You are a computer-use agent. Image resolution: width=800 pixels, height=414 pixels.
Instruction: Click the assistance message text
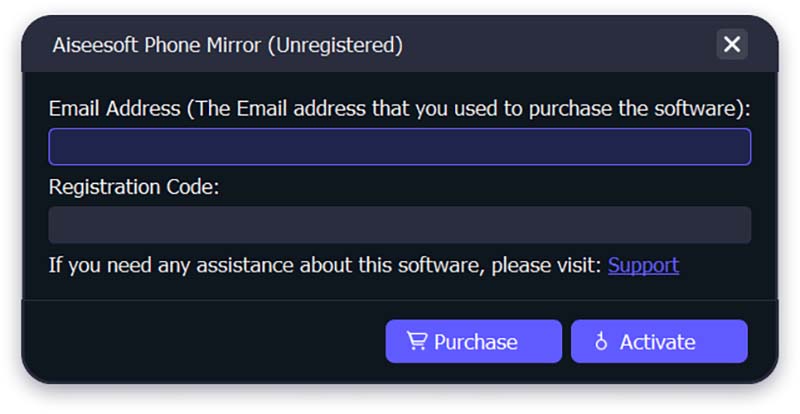pos(325,265)
